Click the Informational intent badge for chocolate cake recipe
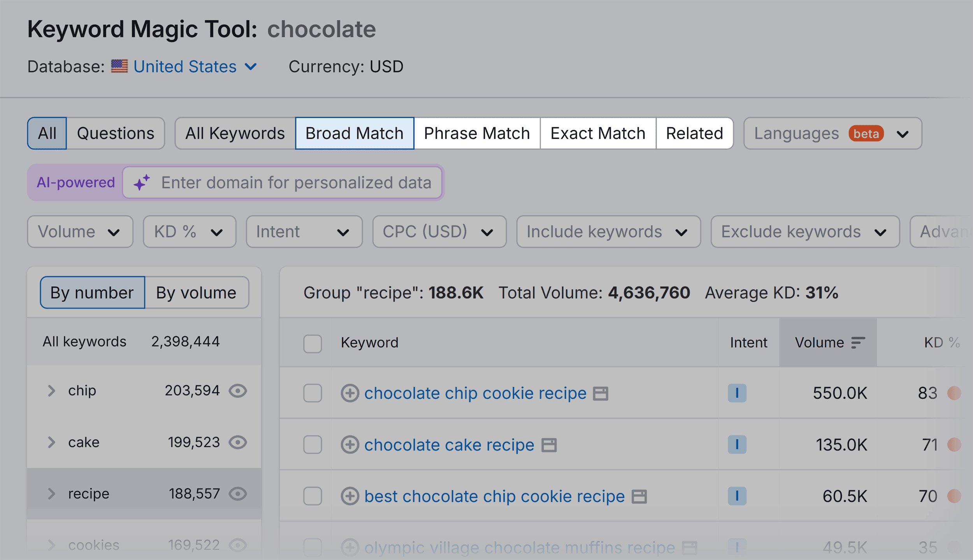The width and height of the screenshot is (973, 560). tap(737, 444)
